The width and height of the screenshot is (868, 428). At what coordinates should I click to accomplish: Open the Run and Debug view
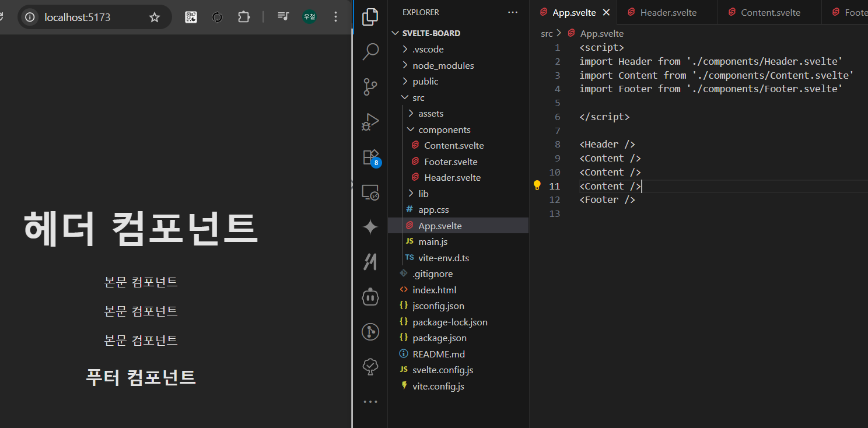click(x=370, y=122)
